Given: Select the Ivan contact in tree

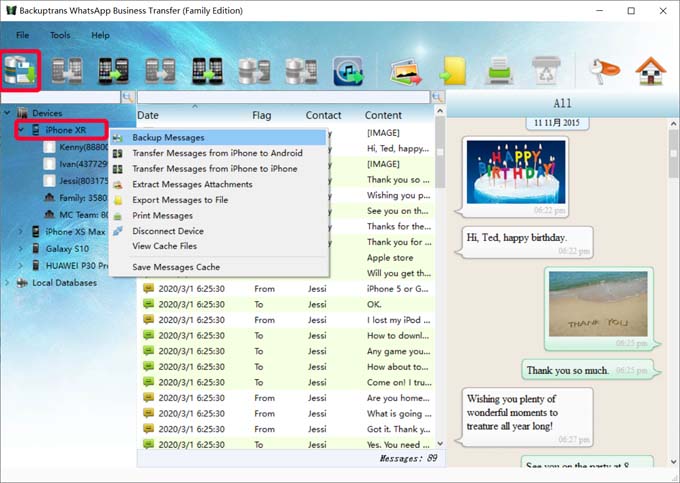Looking at the screenshot, I should [x=76, y=164].
